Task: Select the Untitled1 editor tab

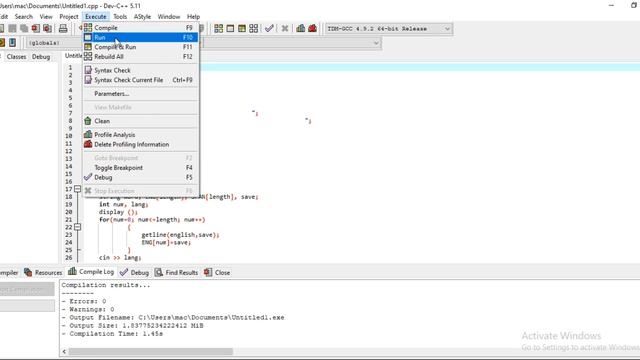Action: click(x=73, y=56)
